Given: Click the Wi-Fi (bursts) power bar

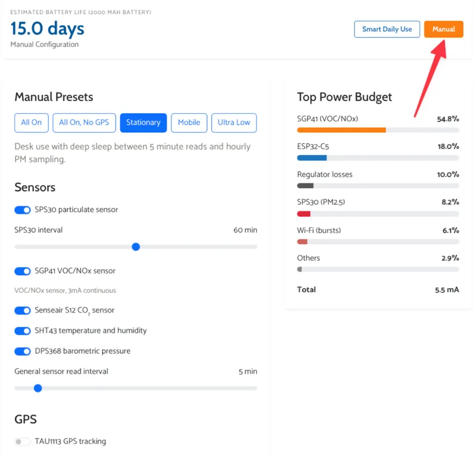Looking at the screenshot, I should 302,242.
